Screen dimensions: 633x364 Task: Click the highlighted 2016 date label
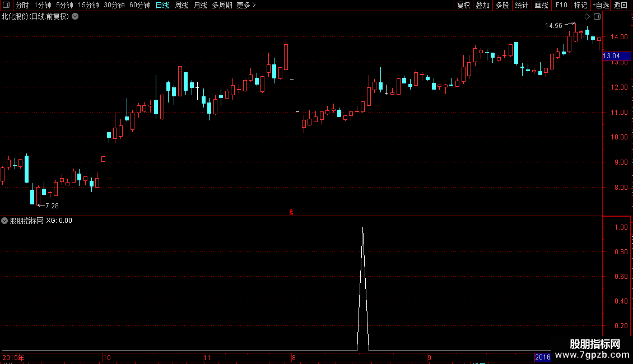pos(543,357)
